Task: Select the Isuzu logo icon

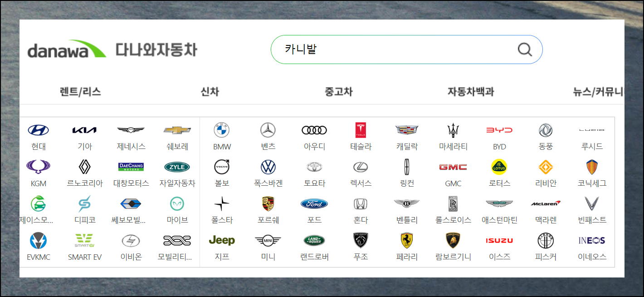Action: pos(499,241)
